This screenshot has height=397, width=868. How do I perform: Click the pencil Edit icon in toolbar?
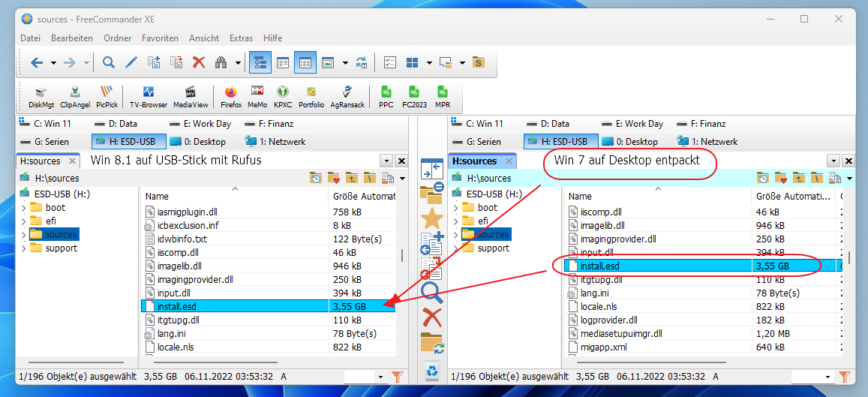(131, 62)
